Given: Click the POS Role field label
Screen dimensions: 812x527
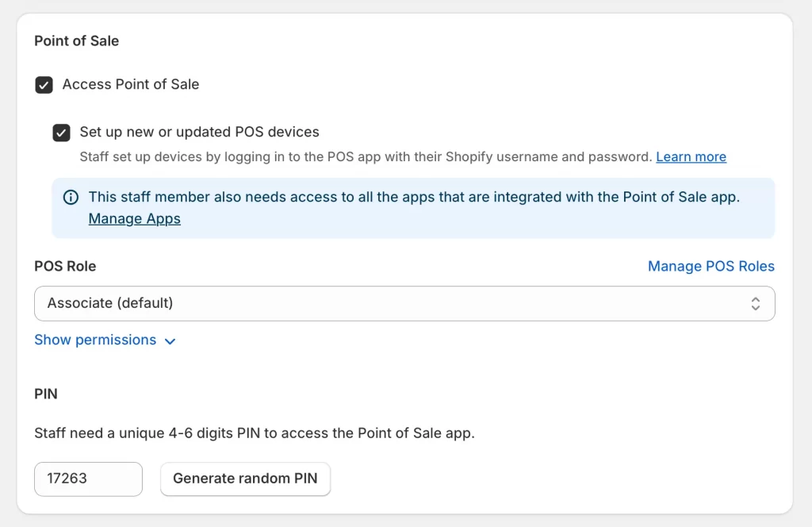Looking at the screenshot, I should tap(65, 266).
